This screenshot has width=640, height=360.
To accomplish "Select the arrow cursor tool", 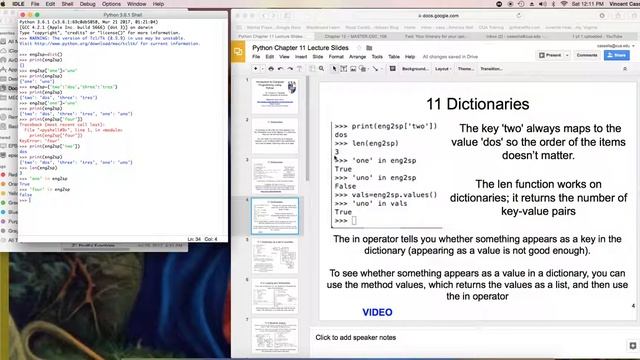I will click(334, 69).
